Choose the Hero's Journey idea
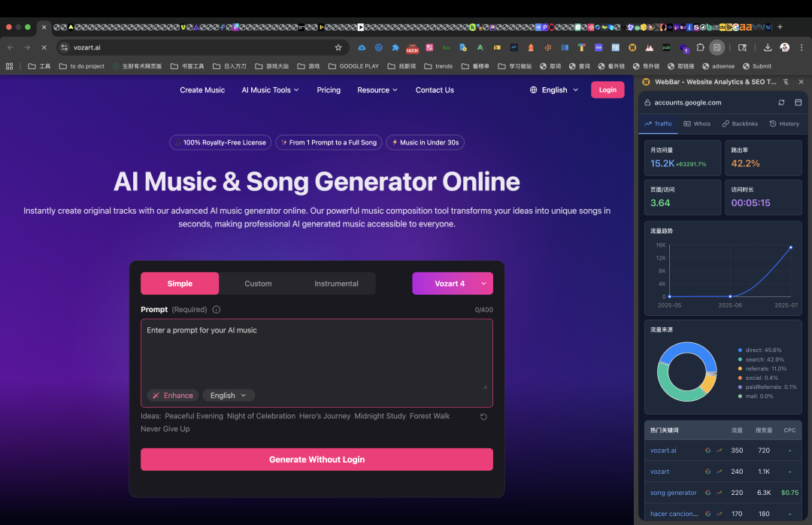This screenshot has width=812, height=525. click(x=325, y=416)
